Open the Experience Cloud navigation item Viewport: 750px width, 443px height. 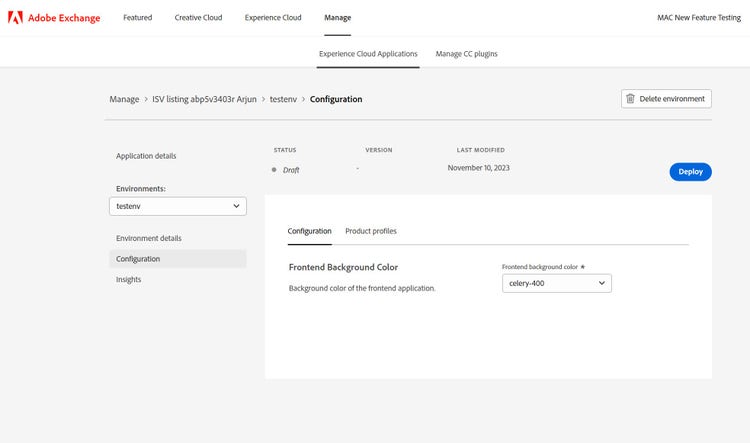[x=273, y=18]
